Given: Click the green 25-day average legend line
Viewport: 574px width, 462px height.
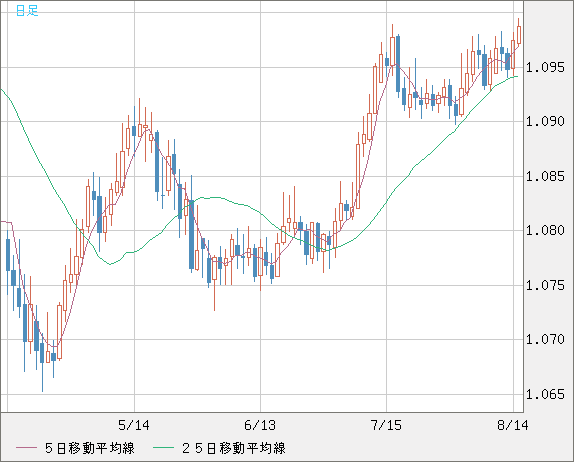Looking at the screenshot, I should pyautogui.click(x=163, y=448).
